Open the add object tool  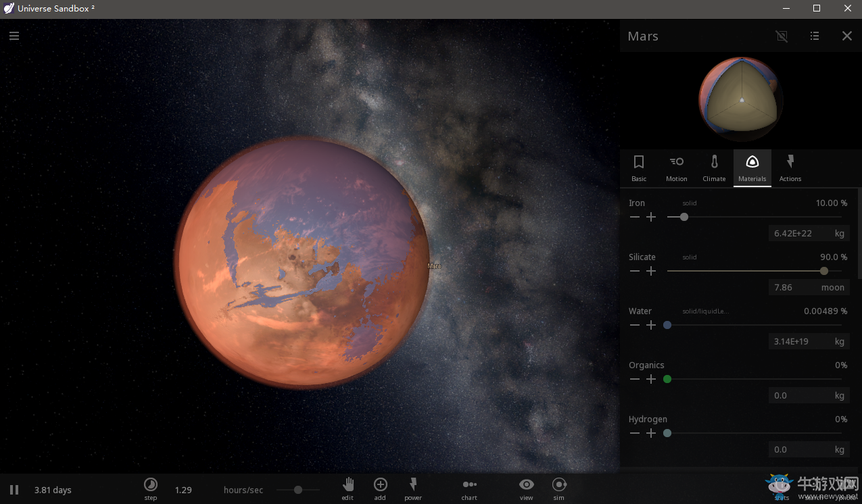[x=381, y=484]
